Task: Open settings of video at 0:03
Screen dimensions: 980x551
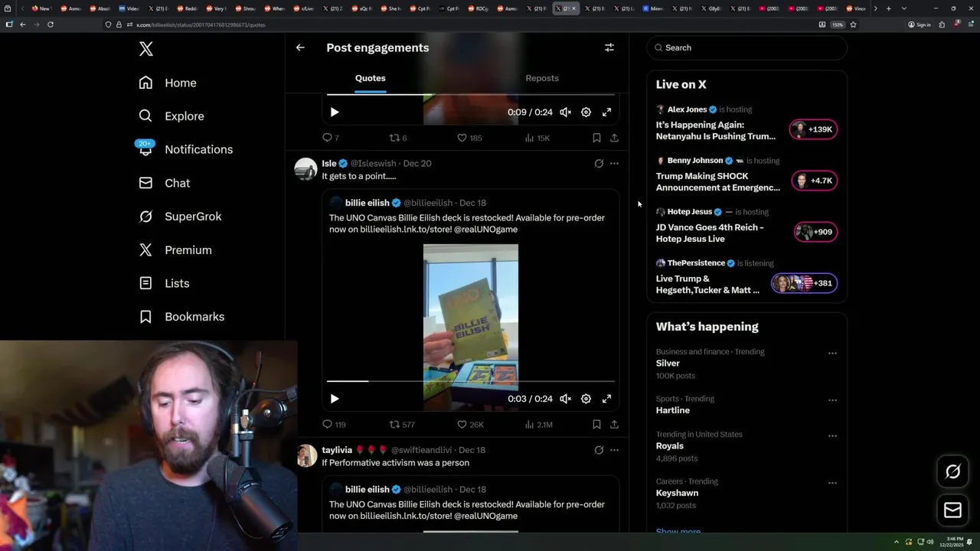Action: point(586,399)
